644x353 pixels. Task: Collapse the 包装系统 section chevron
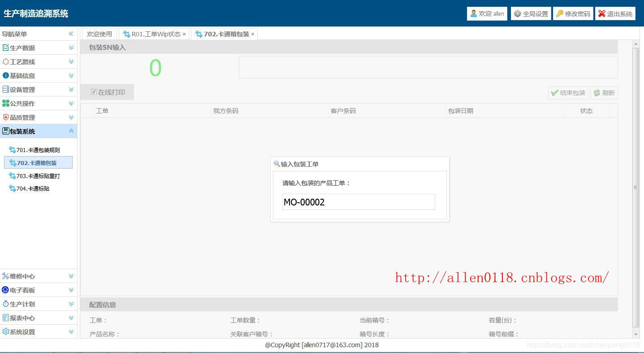click(71, 131)
